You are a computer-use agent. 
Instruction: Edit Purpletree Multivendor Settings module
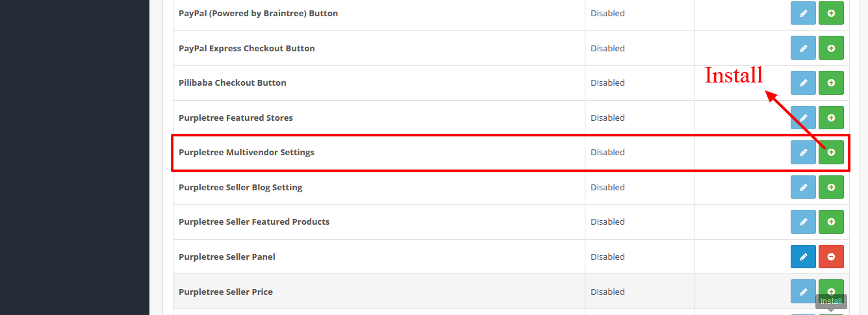click(x=803, y=152)
